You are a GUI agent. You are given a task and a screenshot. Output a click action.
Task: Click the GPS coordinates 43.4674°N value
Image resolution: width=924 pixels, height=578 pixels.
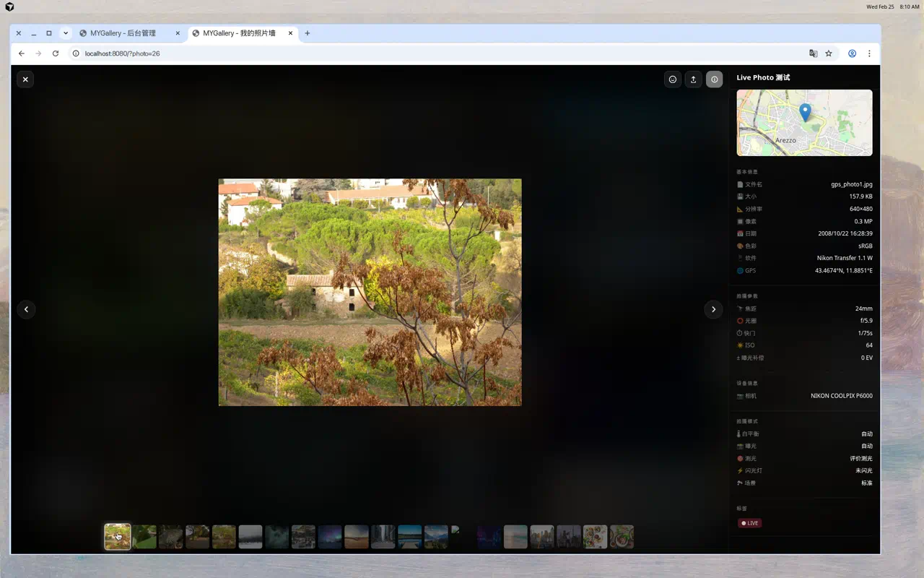click(x=843, y=271)
